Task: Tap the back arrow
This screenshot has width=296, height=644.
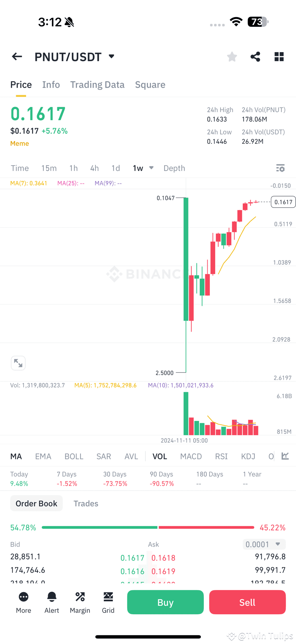Action: point(17,57)
